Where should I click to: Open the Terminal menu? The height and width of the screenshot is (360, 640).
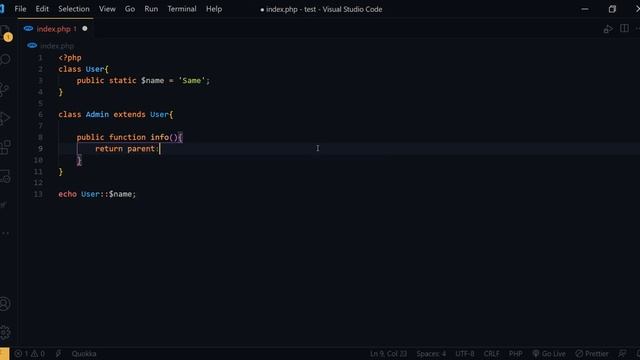click(x=182, y=9)
